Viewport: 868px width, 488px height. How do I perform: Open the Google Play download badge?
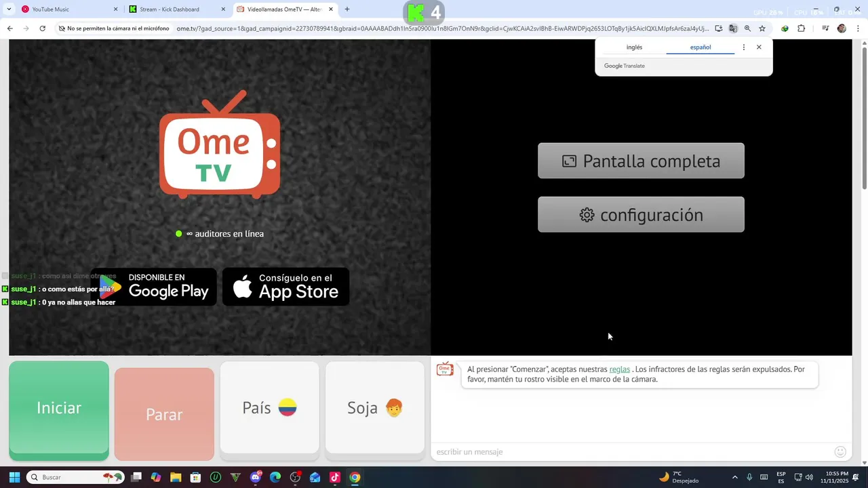point(153,287)
